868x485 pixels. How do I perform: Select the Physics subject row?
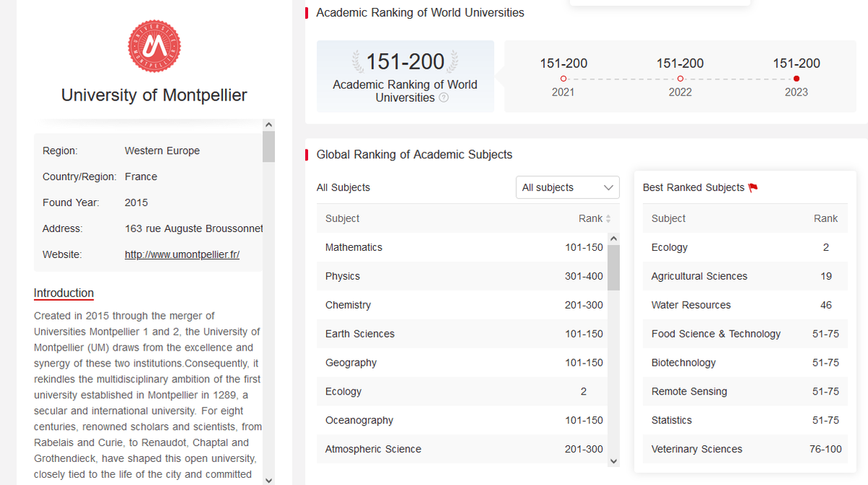click(x=462, y=276)
